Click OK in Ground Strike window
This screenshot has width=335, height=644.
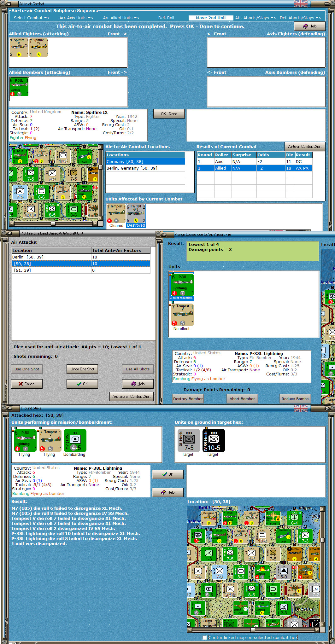(168, 474)
